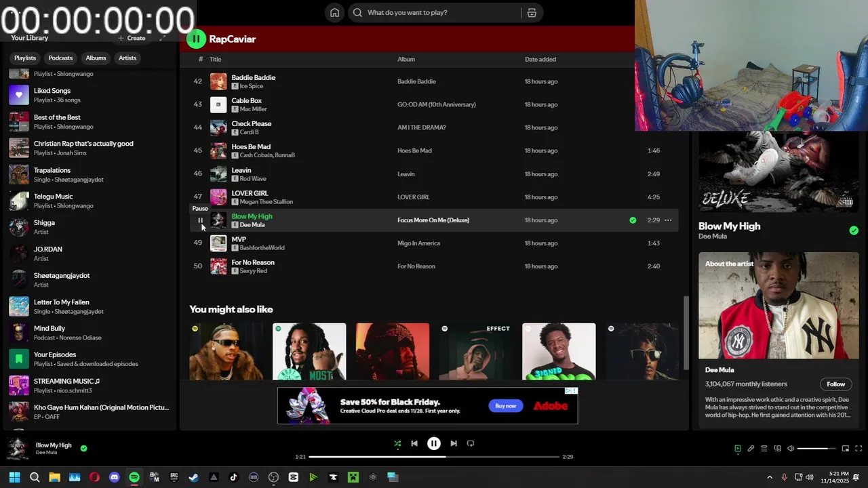Adjust the volume slider
This screenshot has height=488, width=868.
click(816, 449)
